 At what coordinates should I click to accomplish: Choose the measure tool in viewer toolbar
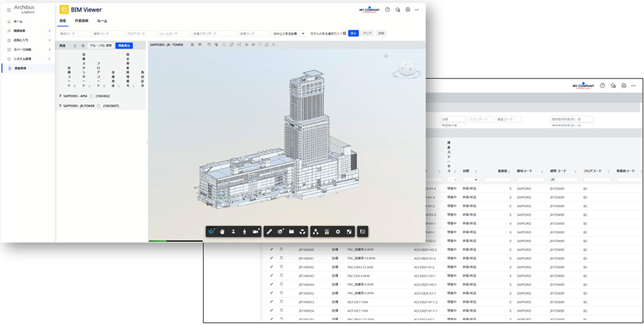(x=269, y=231)
